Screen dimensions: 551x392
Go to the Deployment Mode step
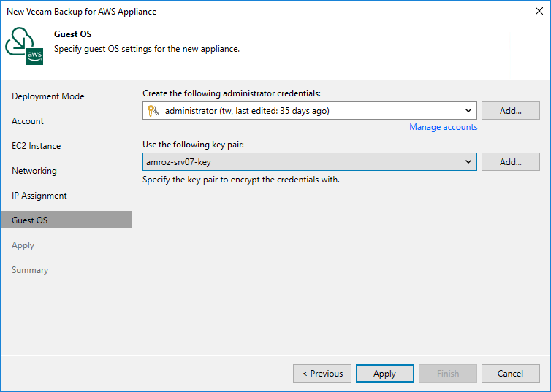click(x=48, y=96)
